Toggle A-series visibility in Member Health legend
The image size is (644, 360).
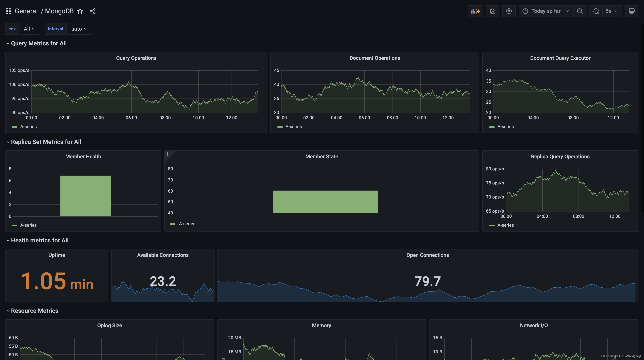(28, 225)
